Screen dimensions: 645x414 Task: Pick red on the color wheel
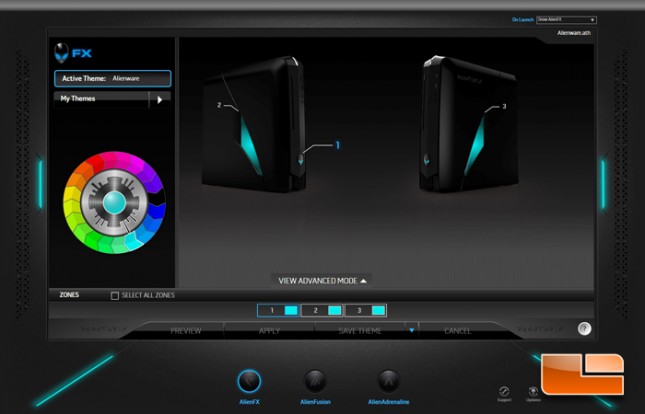click(94, 163)
